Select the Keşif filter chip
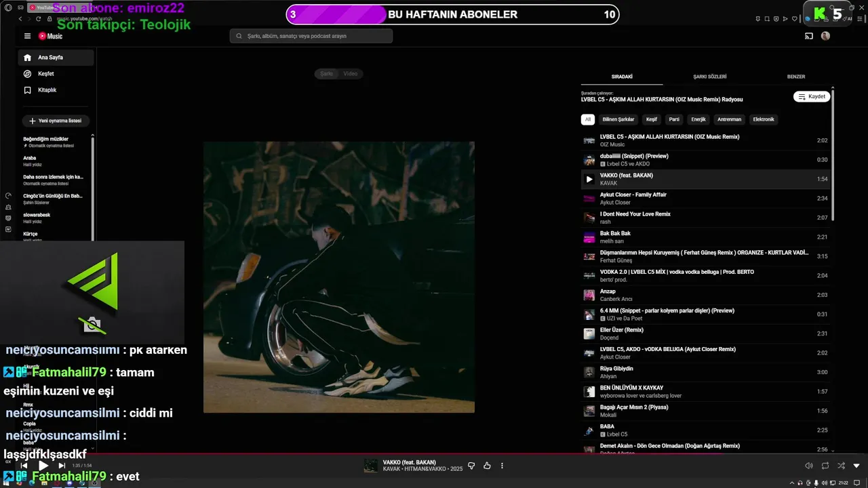 (652, 119)
